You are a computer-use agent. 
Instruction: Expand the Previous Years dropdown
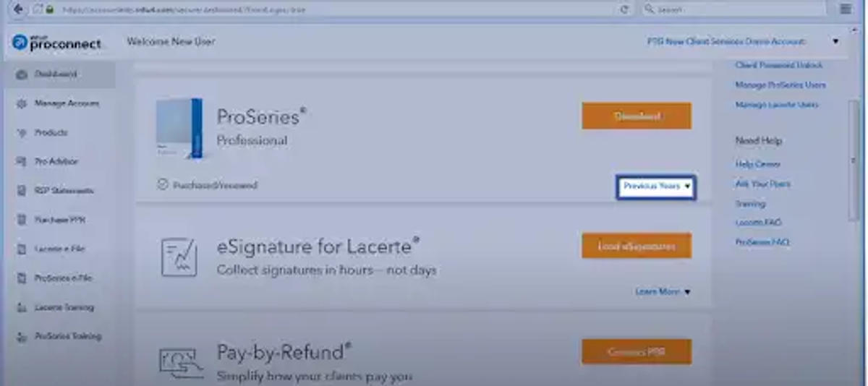656,186
